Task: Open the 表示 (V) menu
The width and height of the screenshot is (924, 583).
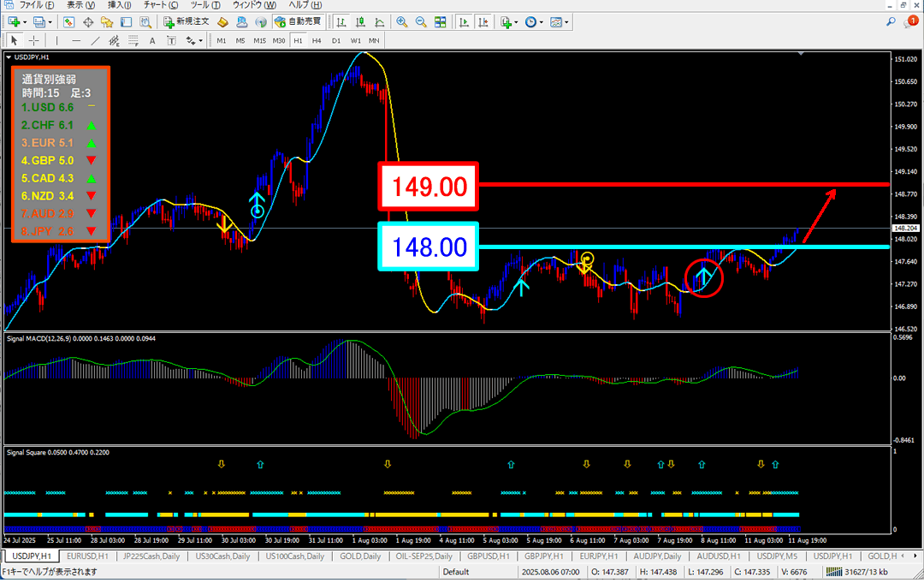Action: tap(80, 5)
